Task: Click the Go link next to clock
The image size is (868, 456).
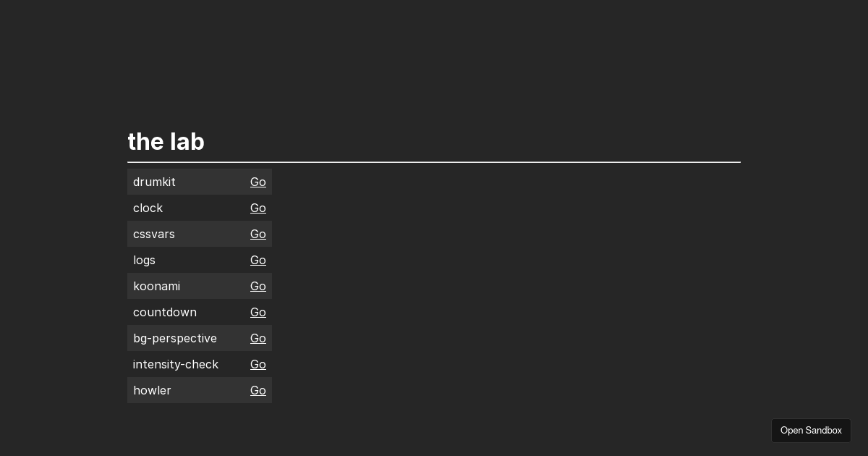Action: point(258,208)
